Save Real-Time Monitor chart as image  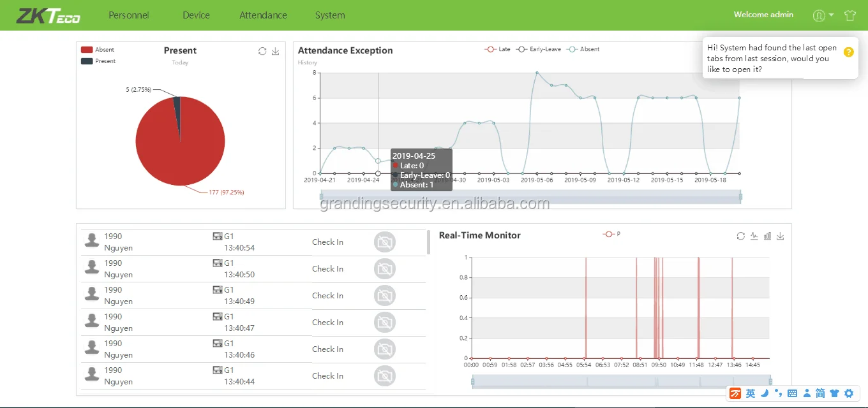pos(780,236)
